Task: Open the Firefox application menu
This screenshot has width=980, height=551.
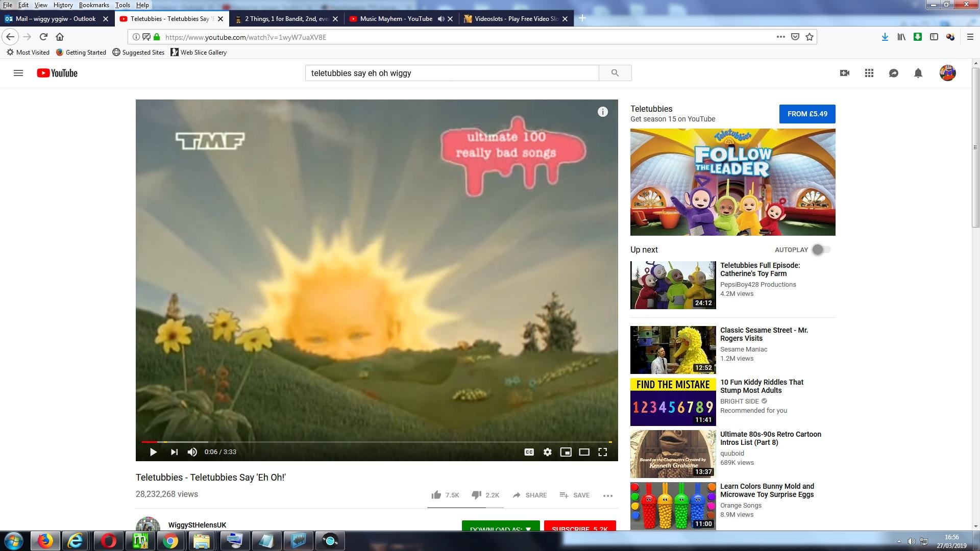Action: click(x=970, y=37)
